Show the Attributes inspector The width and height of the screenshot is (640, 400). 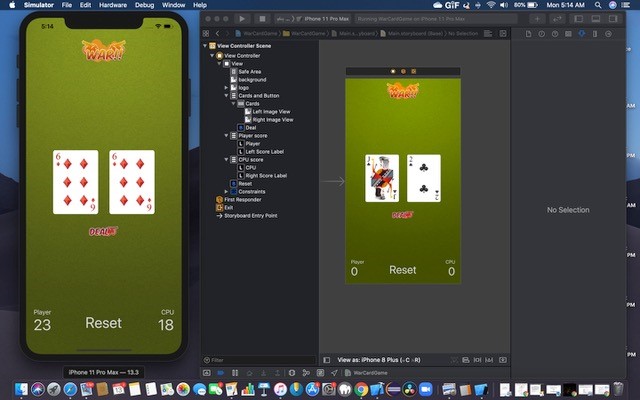coord(581,33)
